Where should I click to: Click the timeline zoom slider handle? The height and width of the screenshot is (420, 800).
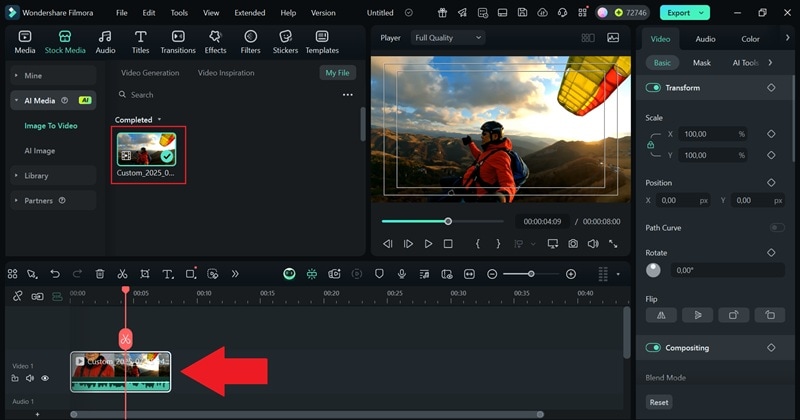pyautogui.click(x=531, y=274)
